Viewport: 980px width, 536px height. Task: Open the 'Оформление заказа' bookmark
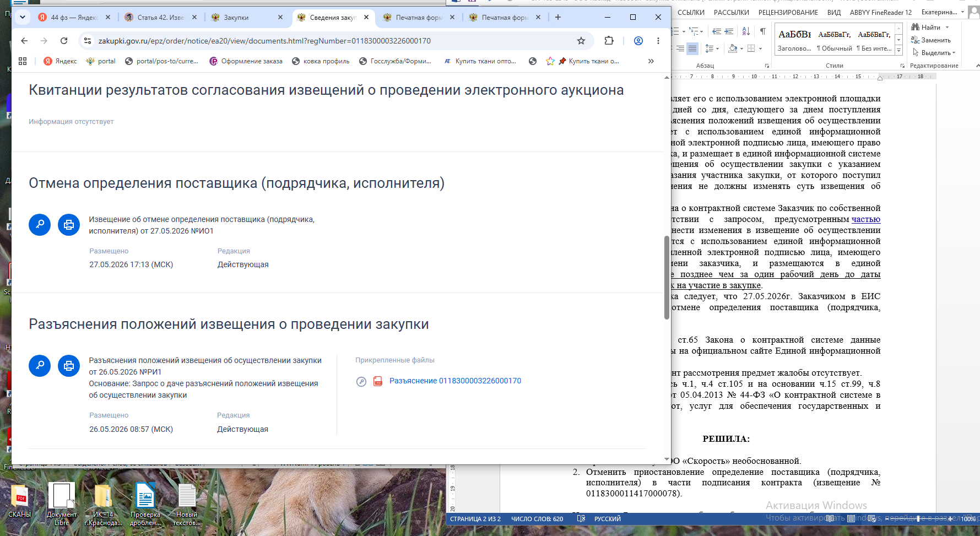pyautogui.click(x=246, y=61)
